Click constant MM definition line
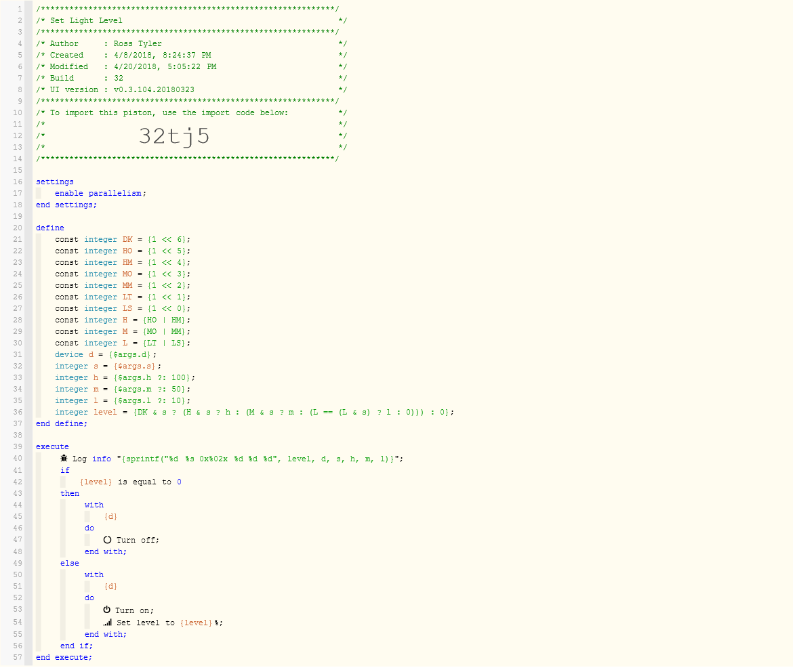Image resolution: width=799 pixels, height=672 pixels. click(123, 285)
